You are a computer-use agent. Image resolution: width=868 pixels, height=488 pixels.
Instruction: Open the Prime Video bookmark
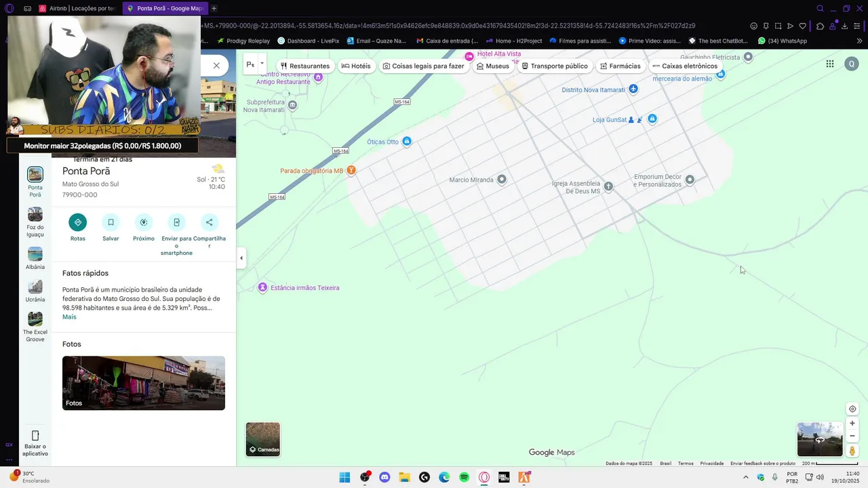(x=650, y=41)
